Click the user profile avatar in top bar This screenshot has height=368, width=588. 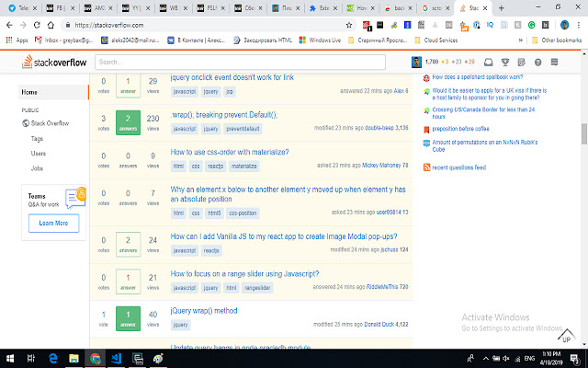[x=416, y=62]
